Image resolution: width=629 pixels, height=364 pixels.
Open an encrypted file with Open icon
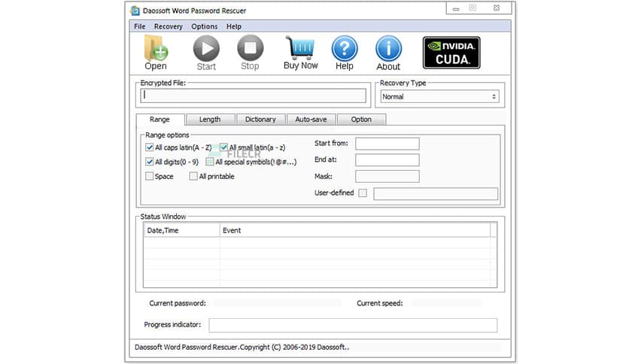(x=156, y=53)
